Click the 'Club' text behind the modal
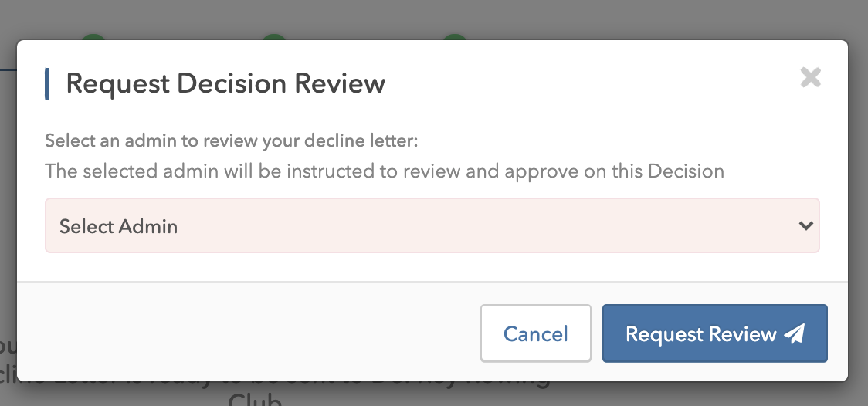 click(x=255, y=399)
